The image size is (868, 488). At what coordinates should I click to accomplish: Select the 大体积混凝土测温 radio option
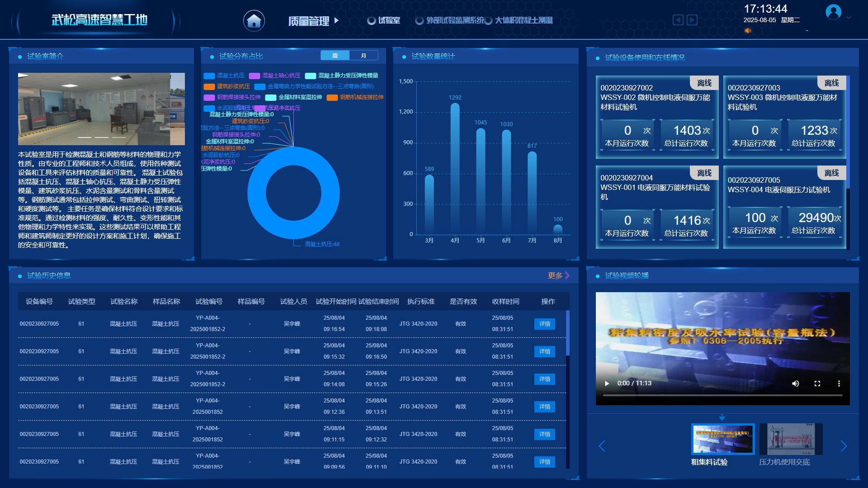pos(488,21)
